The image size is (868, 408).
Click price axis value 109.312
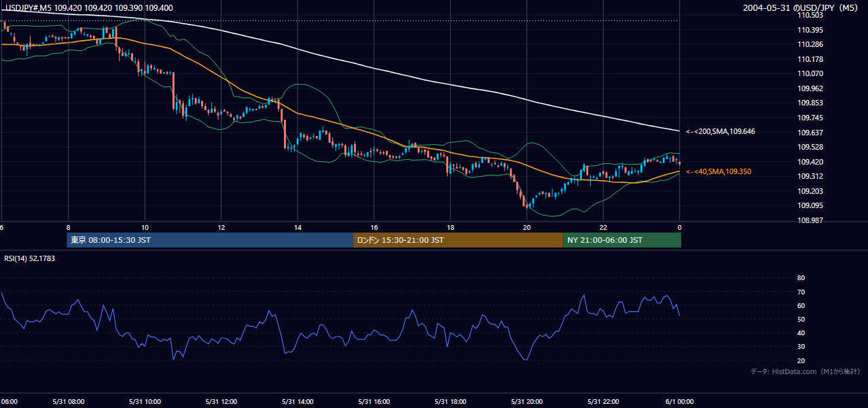tap(810, 176)
